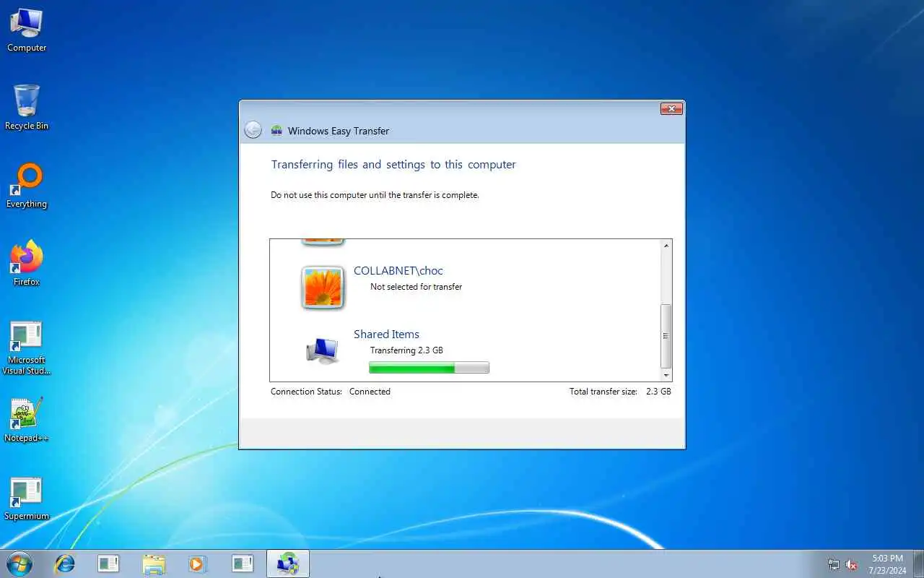Viewport: 924px width, 578px height.
Task: Open the Windows Start menu orb
Action: [x=19, y=564]
